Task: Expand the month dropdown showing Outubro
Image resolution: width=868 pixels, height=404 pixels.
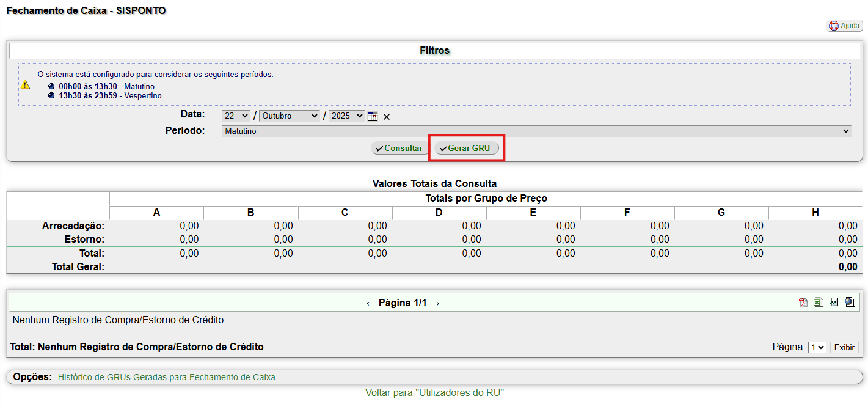Action: [x=289, y=116]
